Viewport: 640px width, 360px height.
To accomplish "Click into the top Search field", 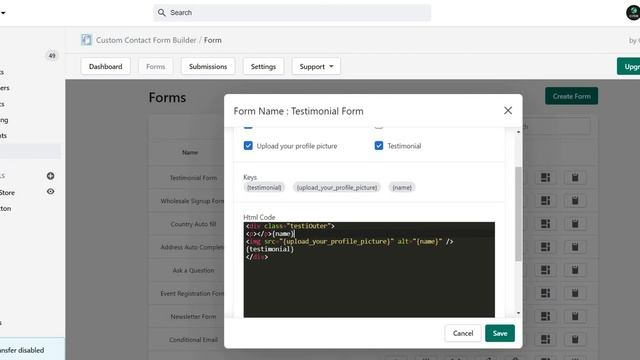I will click(292, 13).
